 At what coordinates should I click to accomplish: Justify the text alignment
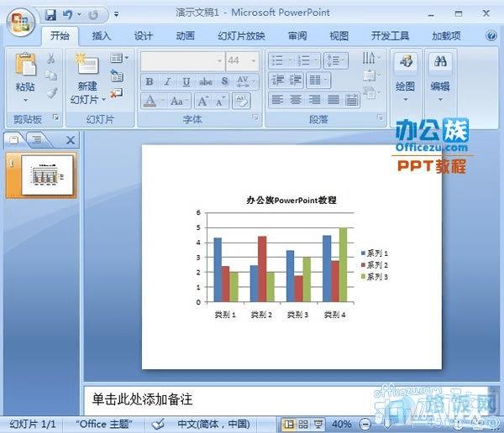[333, 100]
